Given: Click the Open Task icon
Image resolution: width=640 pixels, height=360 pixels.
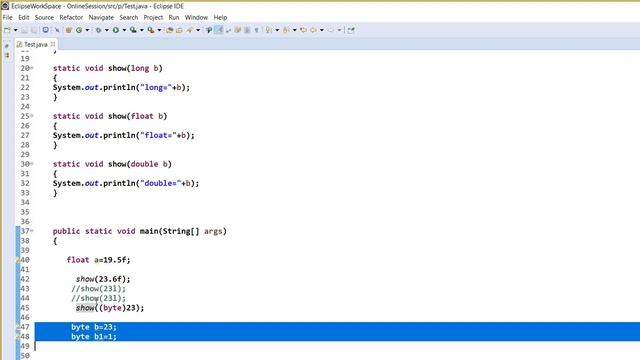Looking at the screenshot, I should (179, 30).
